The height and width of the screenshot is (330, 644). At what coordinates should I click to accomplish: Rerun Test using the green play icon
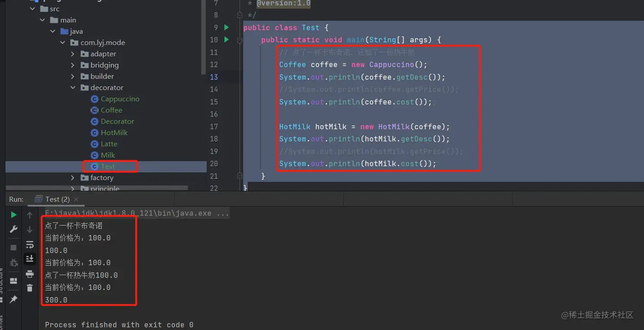14,215
